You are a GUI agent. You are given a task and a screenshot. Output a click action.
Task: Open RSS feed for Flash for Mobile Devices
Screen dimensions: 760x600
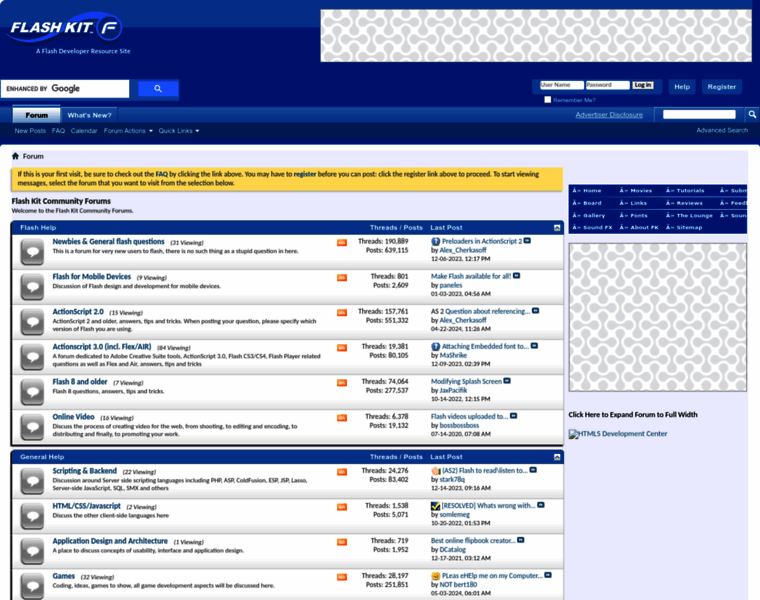pyautogui.click(x=342, y=277)
